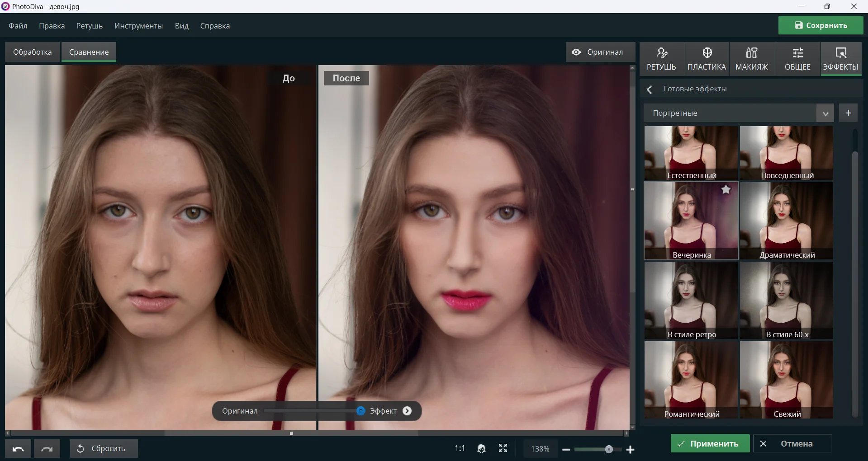The image size is (868, 461).
Task: Select the Эффекты effects tab
Action: 841,59
